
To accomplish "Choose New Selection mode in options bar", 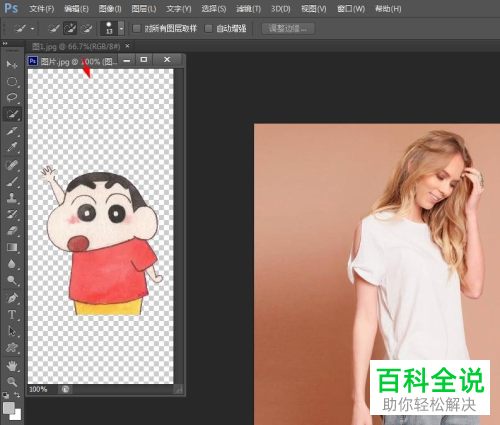I will tap(54, 29).
